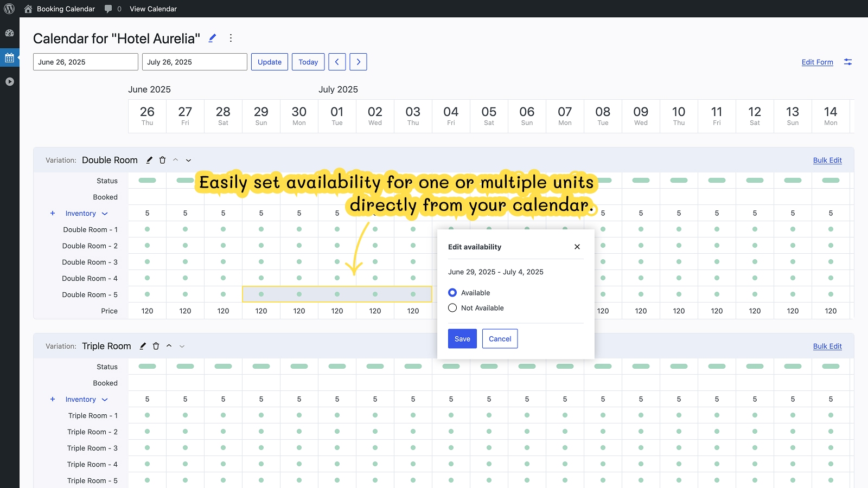Jump to Today
868x488 pixels.
pos(308,62)
